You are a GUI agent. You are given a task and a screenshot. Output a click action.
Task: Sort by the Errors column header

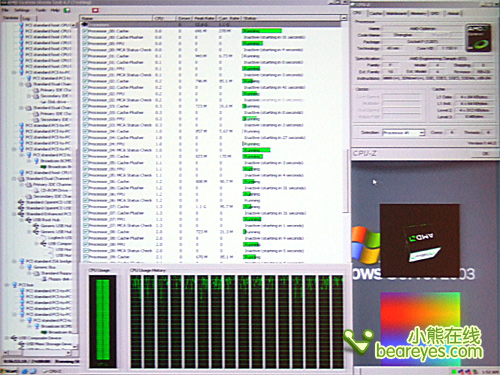point(184,18)
